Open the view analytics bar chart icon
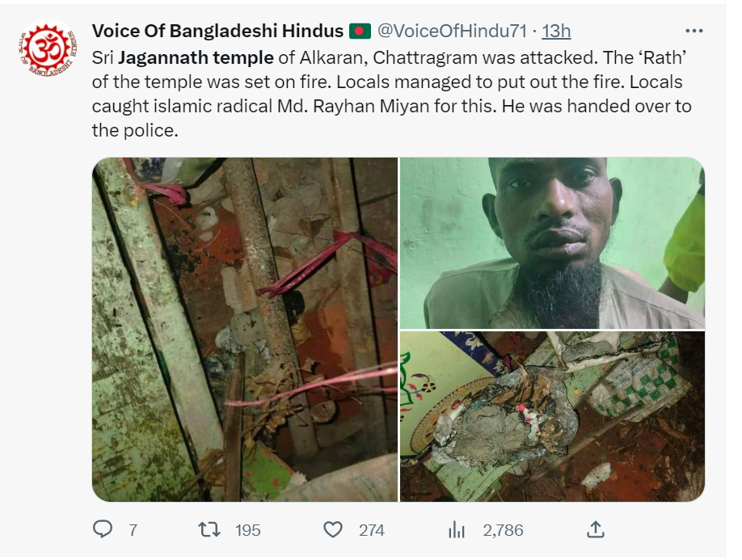 click(457, 529)
